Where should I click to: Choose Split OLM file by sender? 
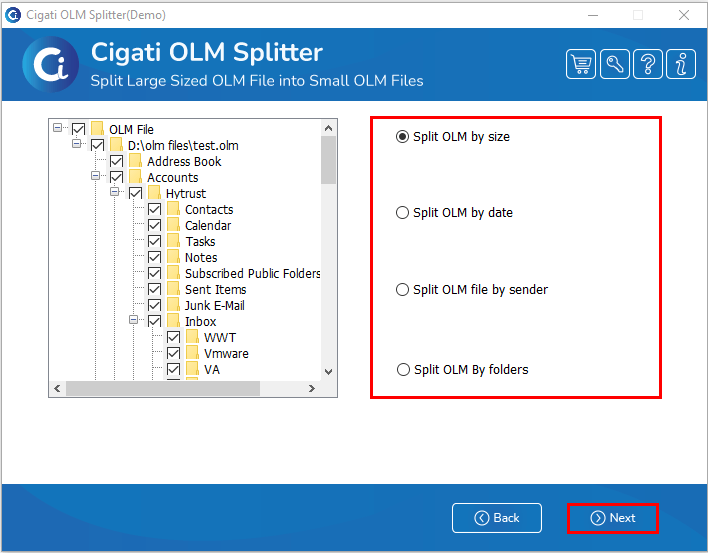tap(472, 289)
